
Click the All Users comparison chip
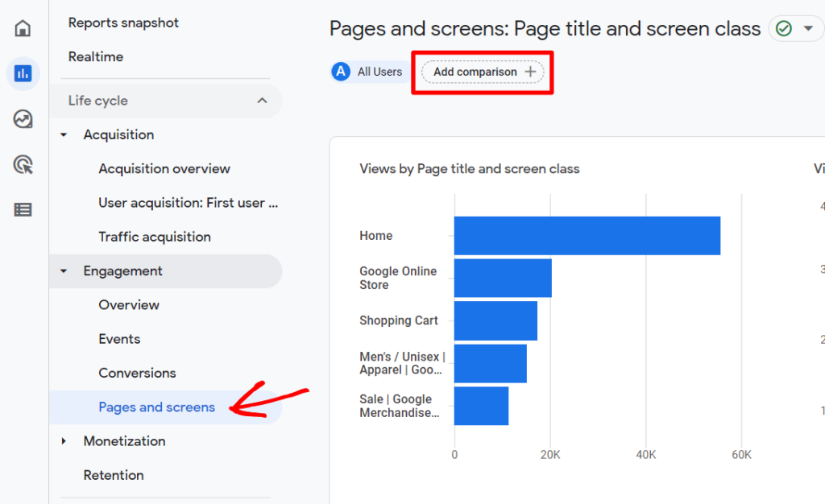tap(368, 72)
